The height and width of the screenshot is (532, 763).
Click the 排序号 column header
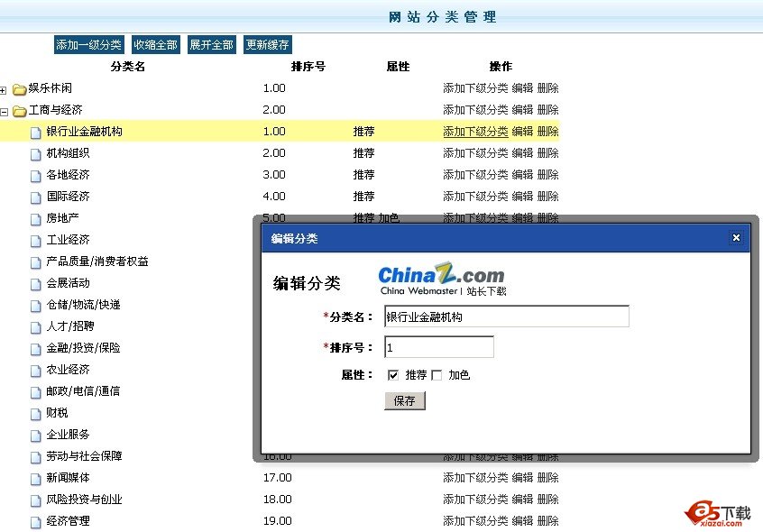click(x=308, y=67)
